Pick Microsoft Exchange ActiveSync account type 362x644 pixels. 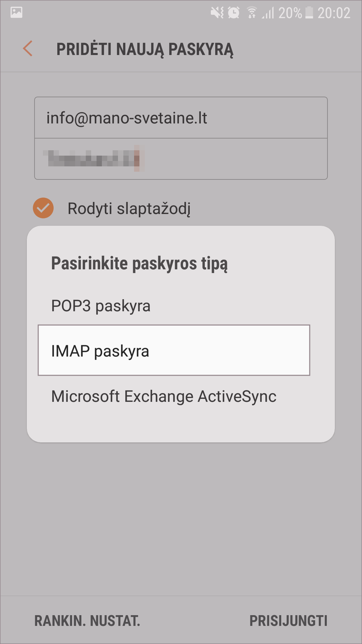coord(164,396)
